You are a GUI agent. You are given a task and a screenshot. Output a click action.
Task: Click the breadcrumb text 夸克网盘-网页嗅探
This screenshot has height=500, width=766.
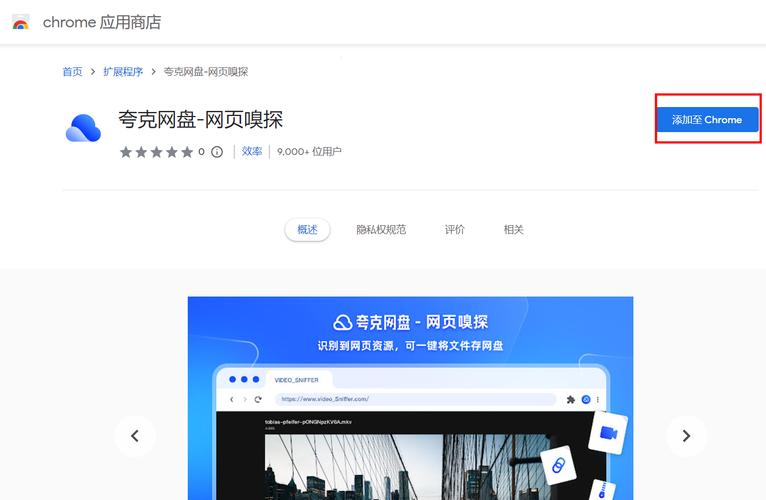pos(206,72)
